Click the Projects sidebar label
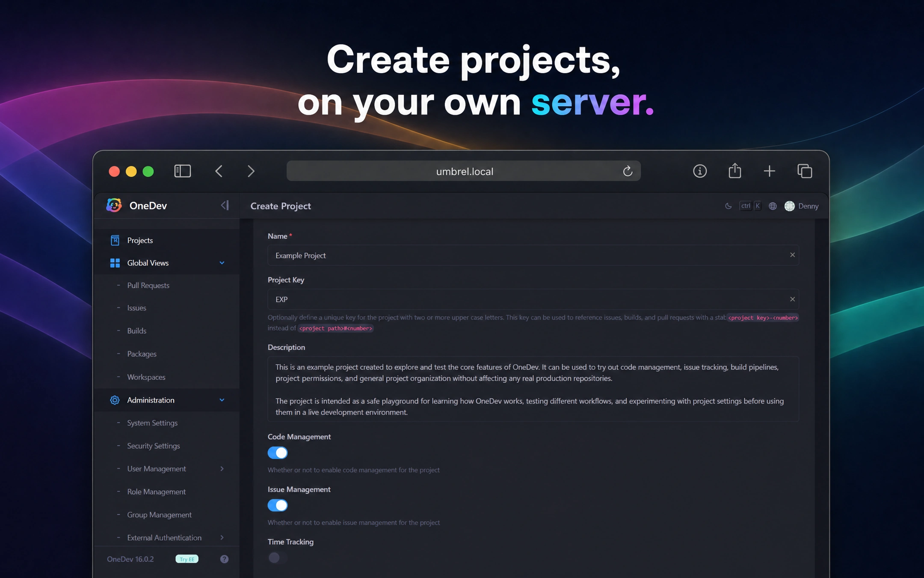Screen dimensions: 924x578 point(140,240)
